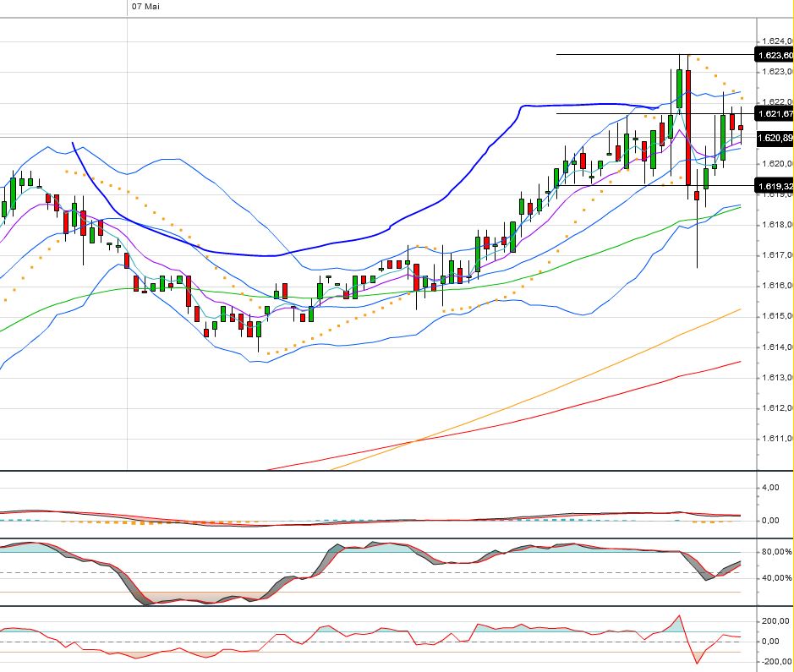This screenshot has height=672, width=794.
Task: Click the 0,00 MACD axis value
Action: click(x=770, y=520)
